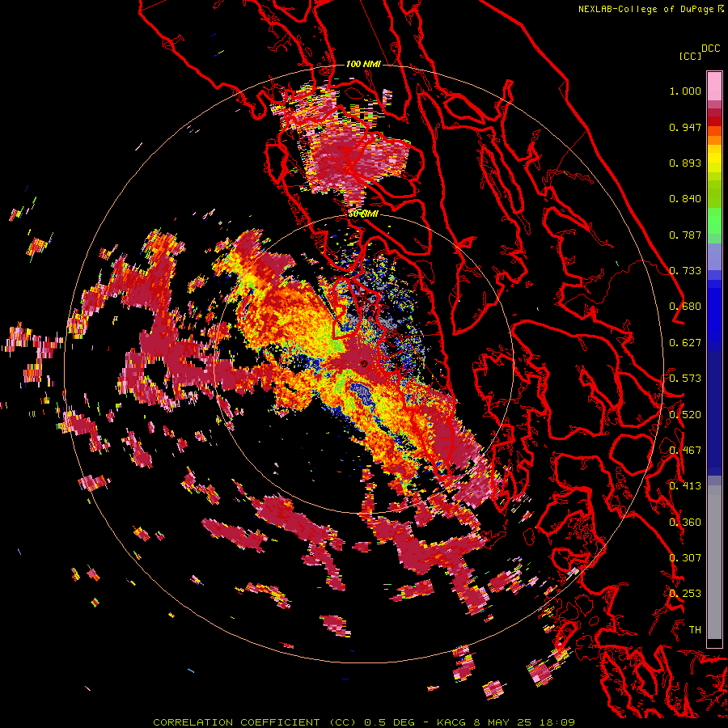Click the 0.893 legend value
728x728 pixels.
[685, 163]
